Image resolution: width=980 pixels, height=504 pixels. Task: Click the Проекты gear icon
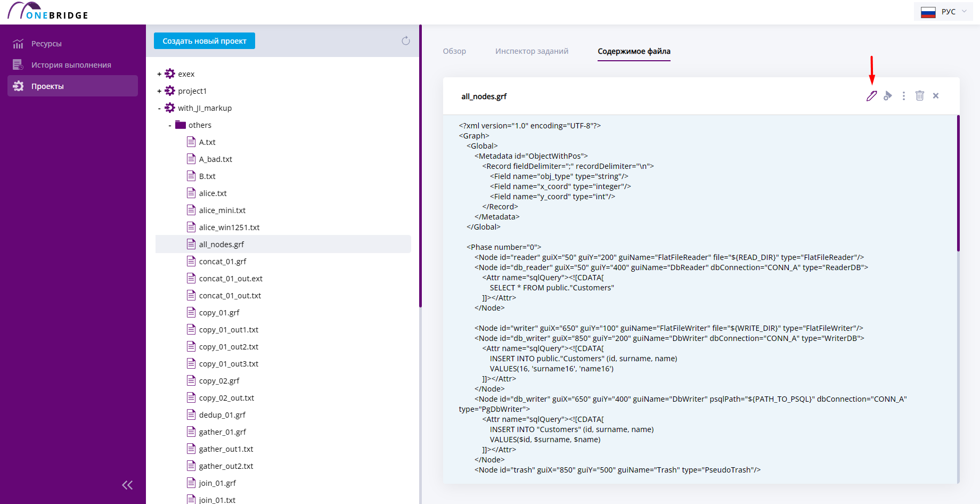click(18, 86)
